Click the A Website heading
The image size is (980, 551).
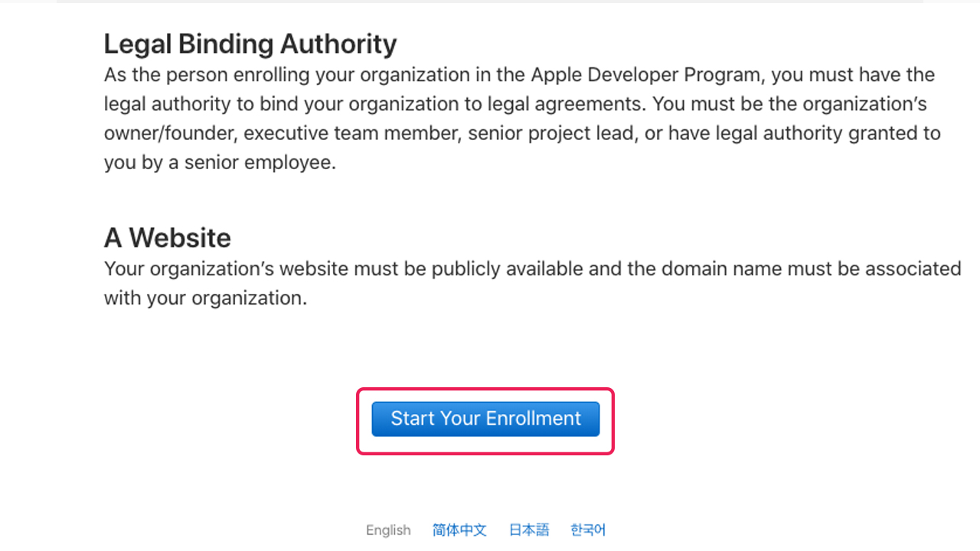click(x=167, y=237)
